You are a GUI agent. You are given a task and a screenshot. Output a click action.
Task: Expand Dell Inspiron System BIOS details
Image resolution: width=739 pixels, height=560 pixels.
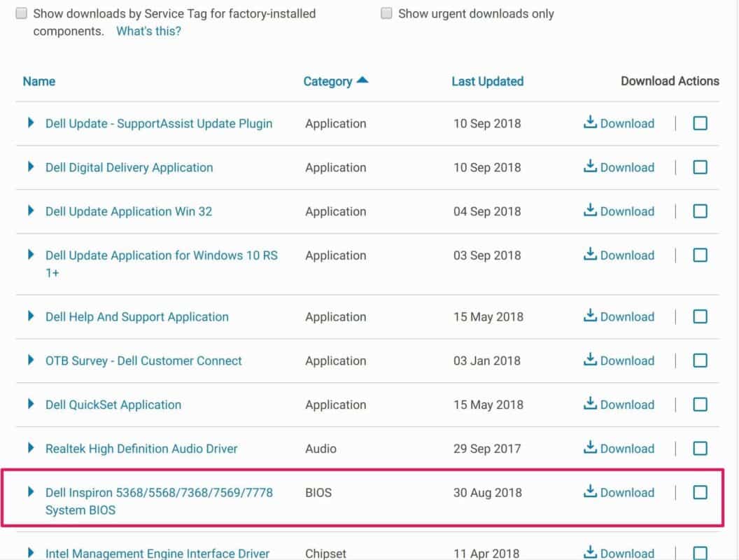point(31,491)
